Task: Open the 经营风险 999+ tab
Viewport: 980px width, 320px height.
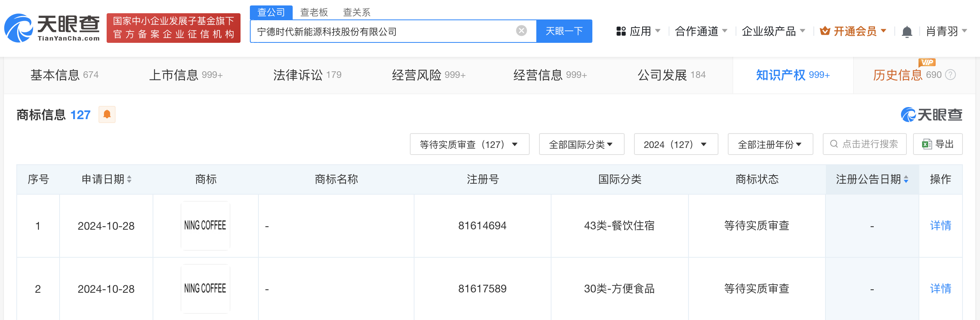Action: [429, 75]
